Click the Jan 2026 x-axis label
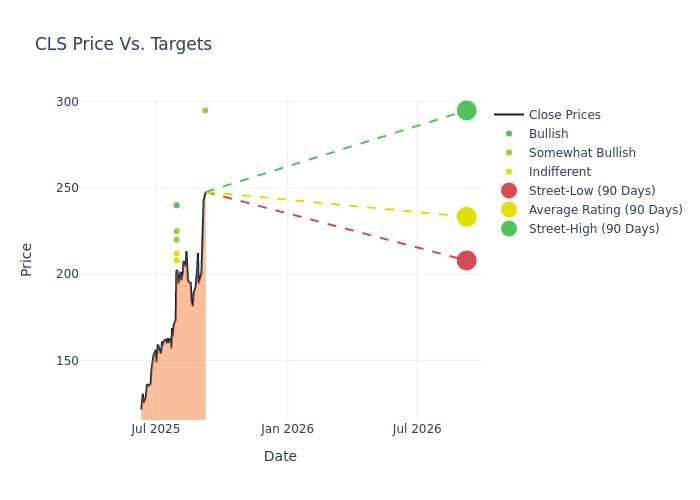 287,429
